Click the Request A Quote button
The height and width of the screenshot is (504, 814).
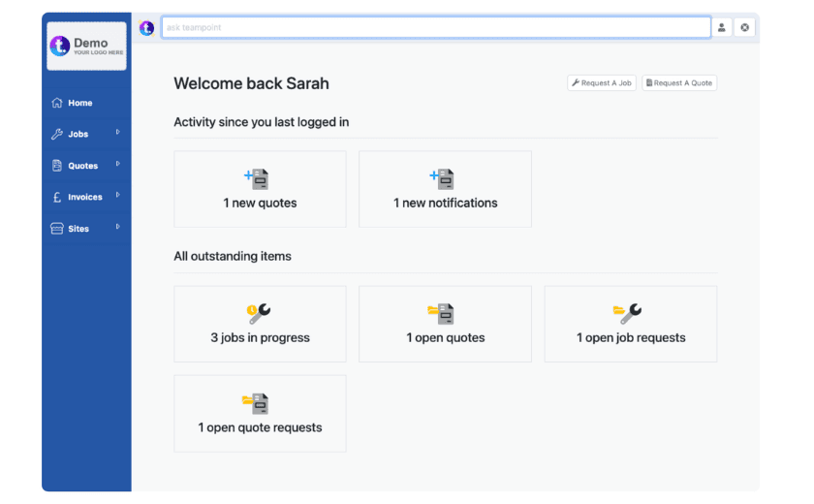pyautogui.click(x=679, y=83)
